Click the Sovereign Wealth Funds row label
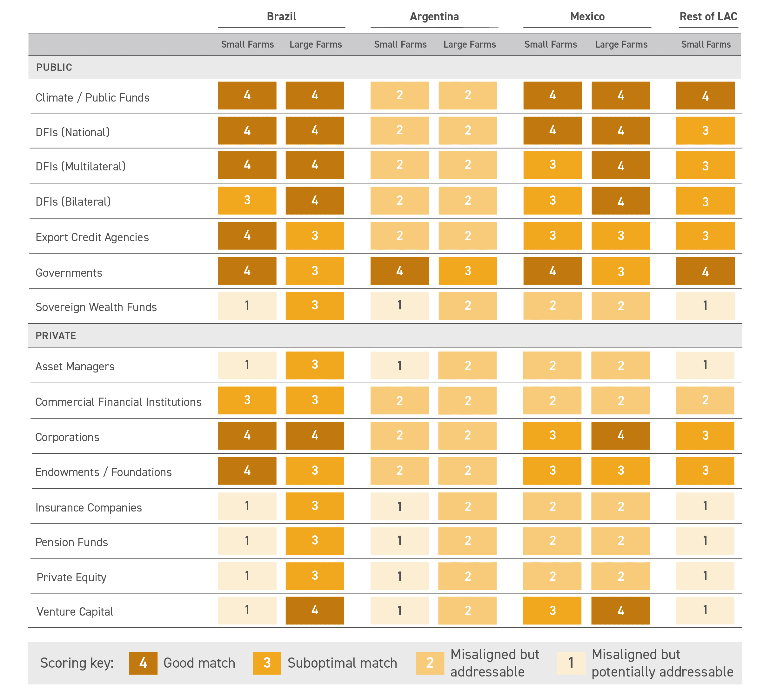 pyautogui.click(x=96, y=307)
